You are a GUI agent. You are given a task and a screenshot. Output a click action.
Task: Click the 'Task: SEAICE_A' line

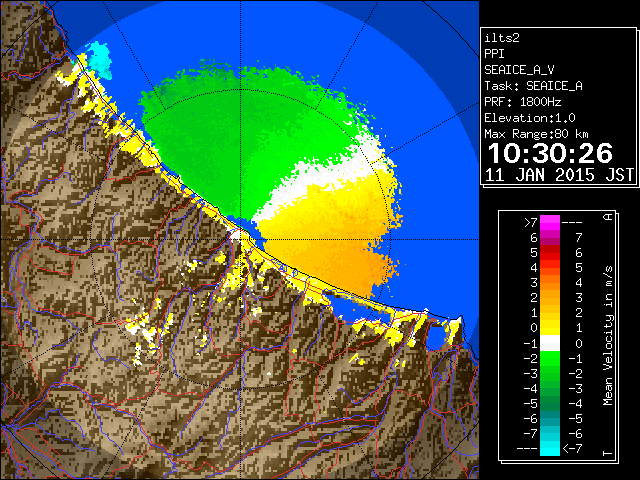[533, 86]
